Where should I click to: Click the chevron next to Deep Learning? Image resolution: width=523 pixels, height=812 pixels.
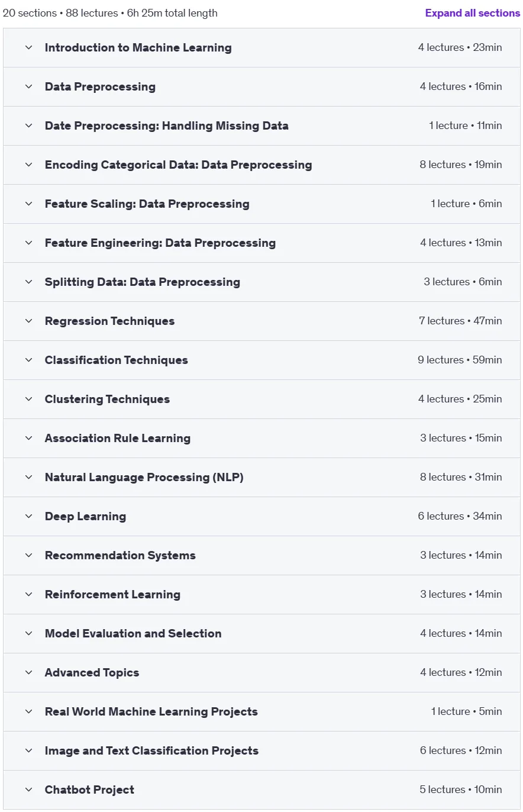(x=28, y=516)
